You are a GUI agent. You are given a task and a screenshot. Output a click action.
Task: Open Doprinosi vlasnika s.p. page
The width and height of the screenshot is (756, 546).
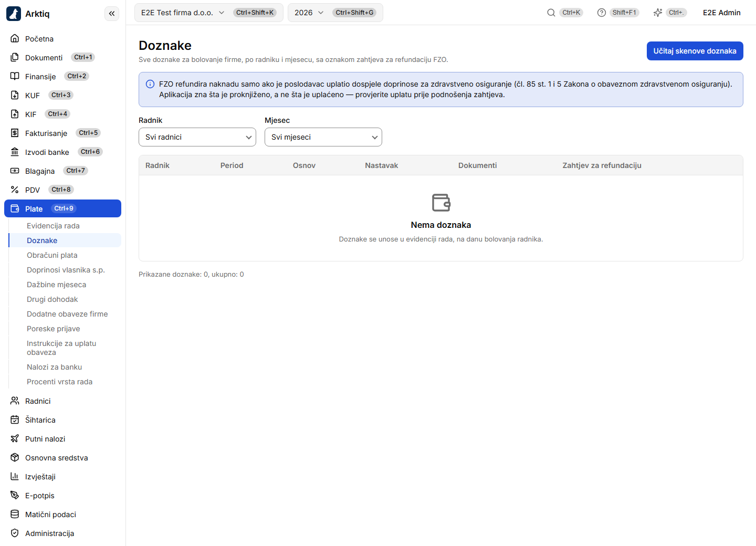tap(66, 270)
